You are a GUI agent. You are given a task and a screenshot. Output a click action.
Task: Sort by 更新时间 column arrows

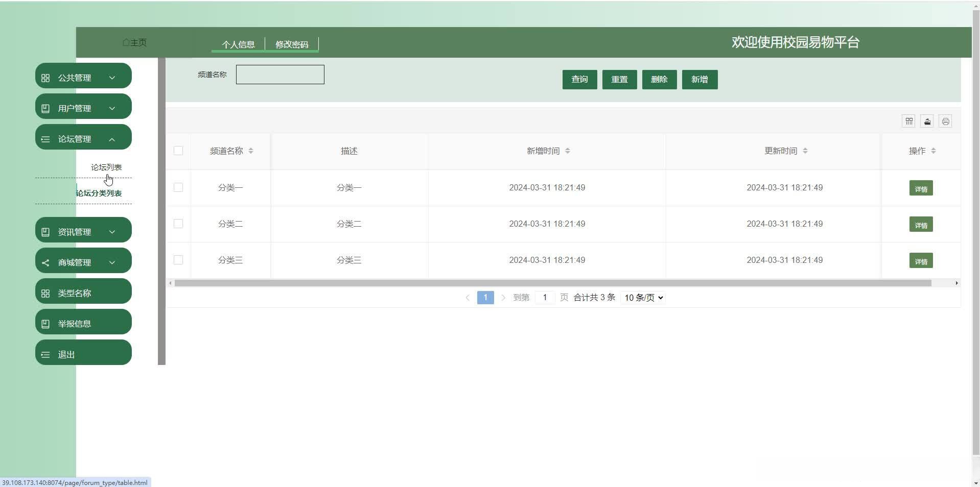805,151
